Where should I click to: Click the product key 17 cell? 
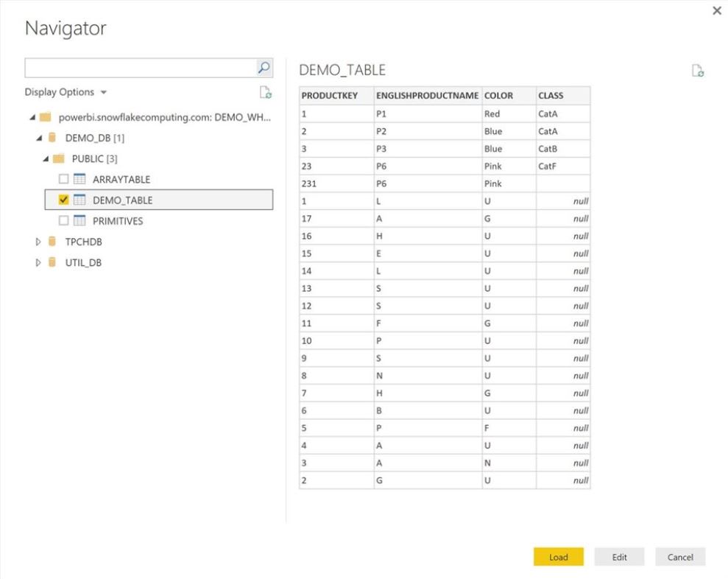coord(336,218)
